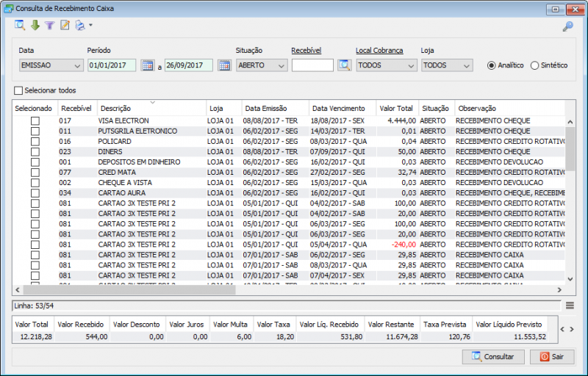Click the magnifier search icon in toolbar
Image resolution: width=588 pixels, height=376 pixels.
(x=20, y=25)
